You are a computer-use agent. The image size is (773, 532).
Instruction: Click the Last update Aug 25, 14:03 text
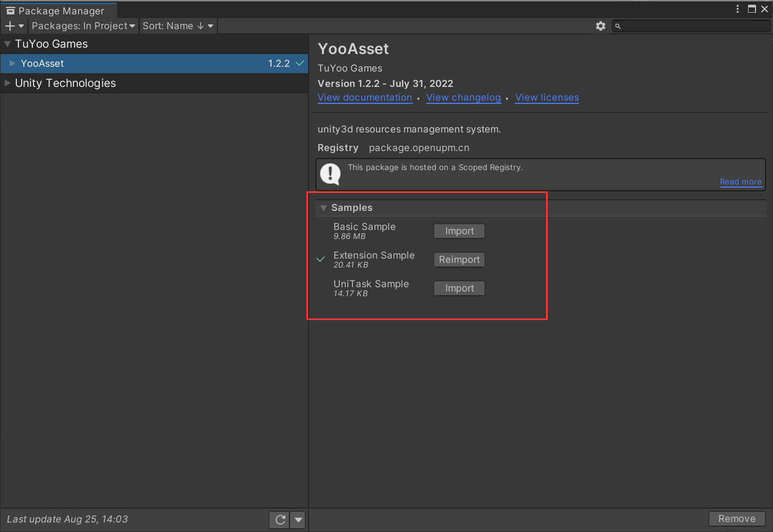67,519
